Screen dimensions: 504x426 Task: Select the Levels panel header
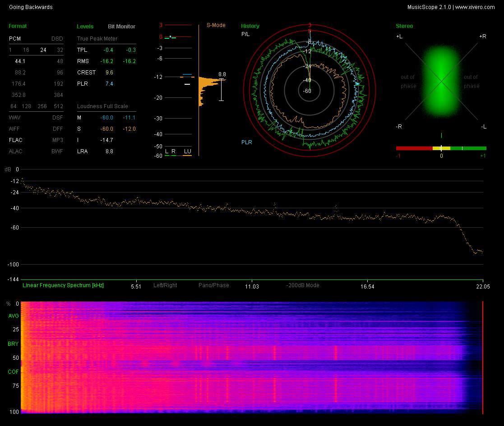coord(85,27)
